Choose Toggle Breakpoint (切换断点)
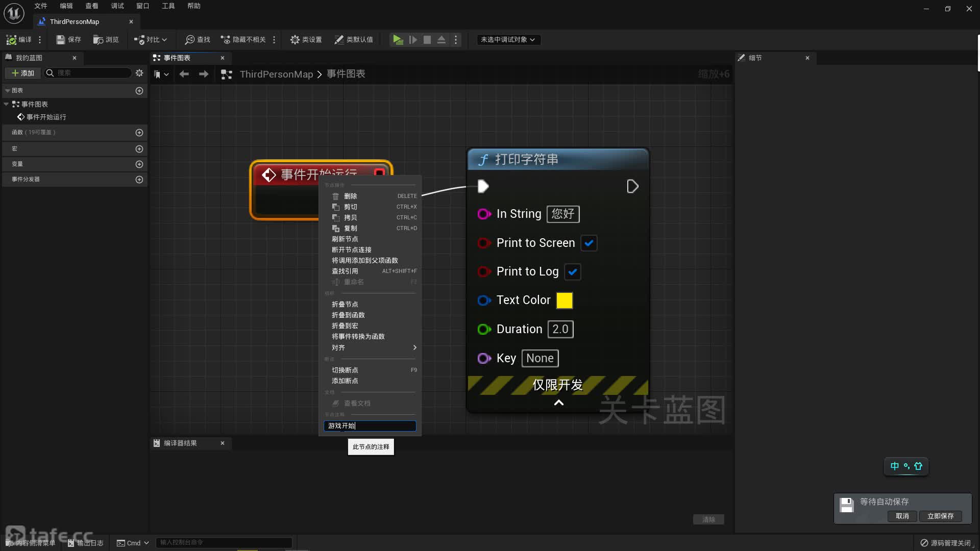This screenshot has height=551, width=980. tap(370, 370)
